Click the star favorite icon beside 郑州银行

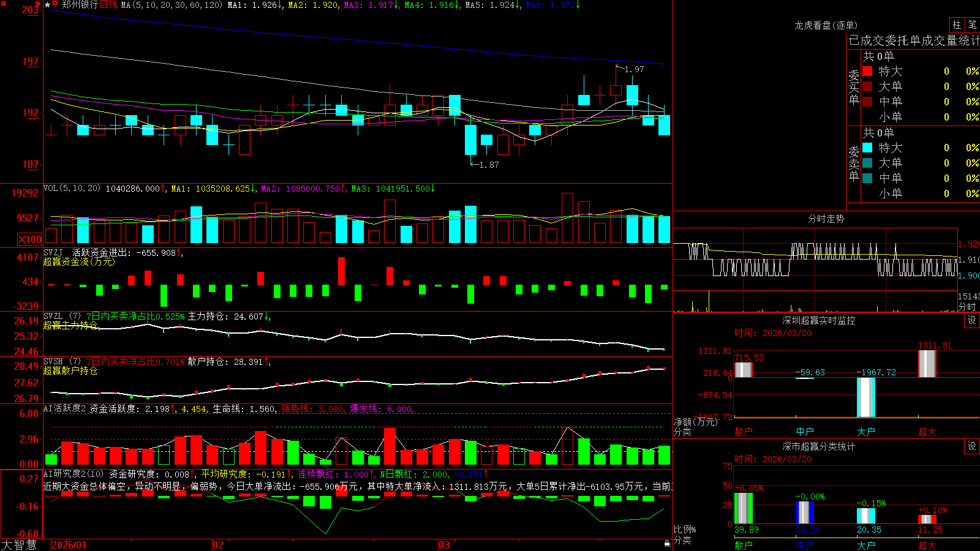47,5
